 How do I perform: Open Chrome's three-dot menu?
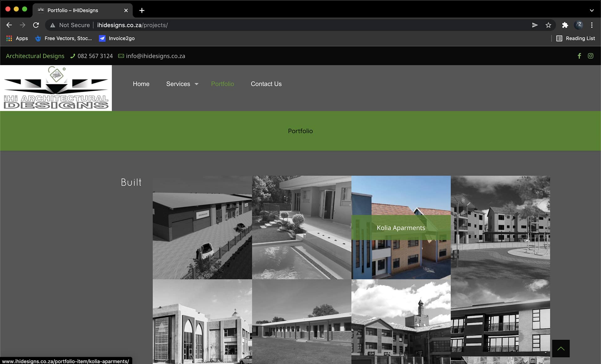pyautogui.click(x=592, y=25)
